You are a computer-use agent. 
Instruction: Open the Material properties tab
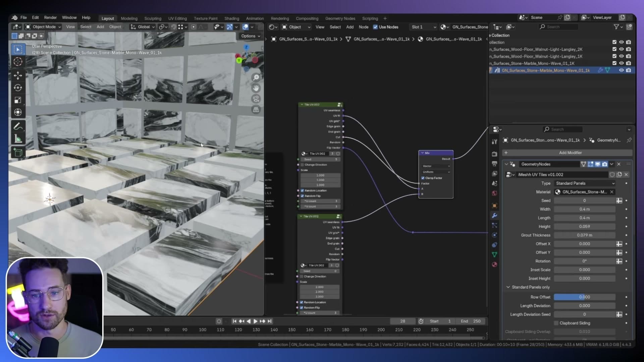point(494,265)
